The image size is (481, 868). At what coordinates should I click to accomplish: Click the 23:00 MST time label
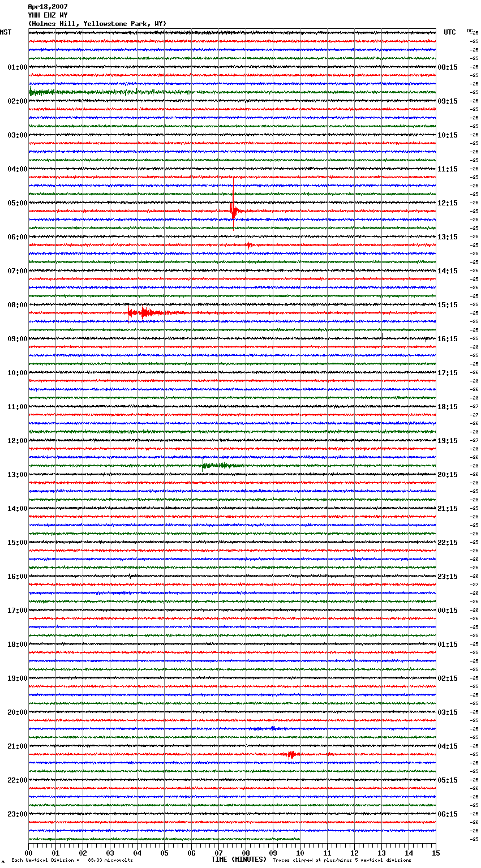(18, 814)
